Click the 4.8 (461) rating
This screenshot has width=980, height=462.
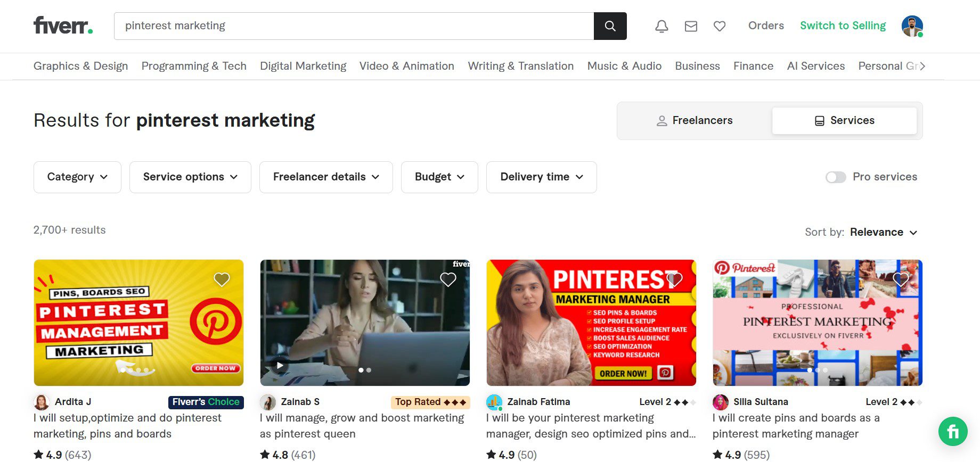point(288,455)
